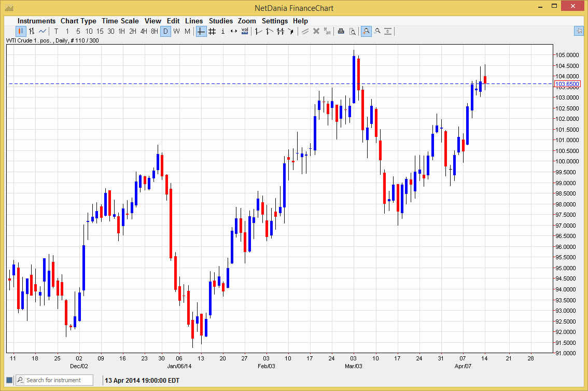The height and width of the screenshot is (391, 588).
Task: Open the Chart Type menu
Action: (78, 21)
